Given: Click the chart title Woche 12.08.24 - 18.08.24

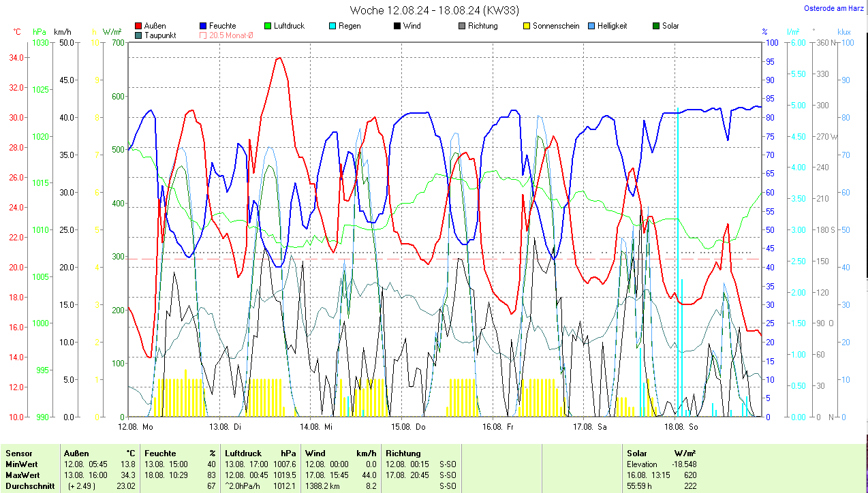Looking at the screenshot, I should (424, 10).
